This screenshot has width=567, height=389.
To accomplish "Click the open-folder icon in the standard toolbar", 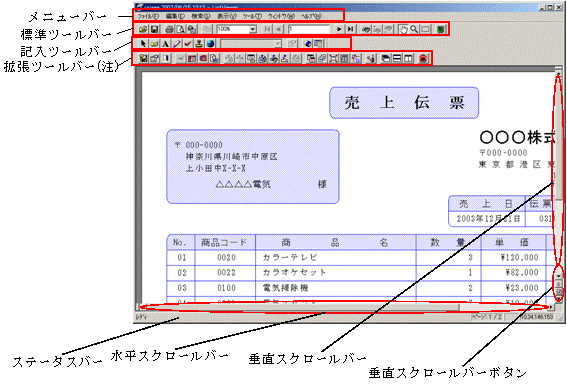I will click(143, 29).
